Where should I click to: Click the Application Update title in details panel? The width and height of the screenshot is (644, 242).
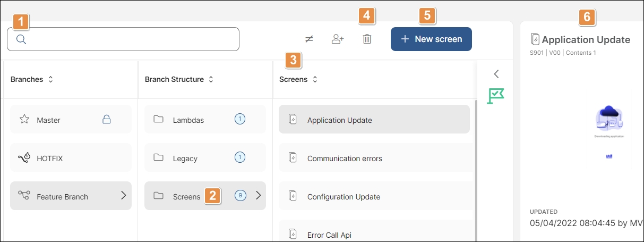tap(586, 39)
